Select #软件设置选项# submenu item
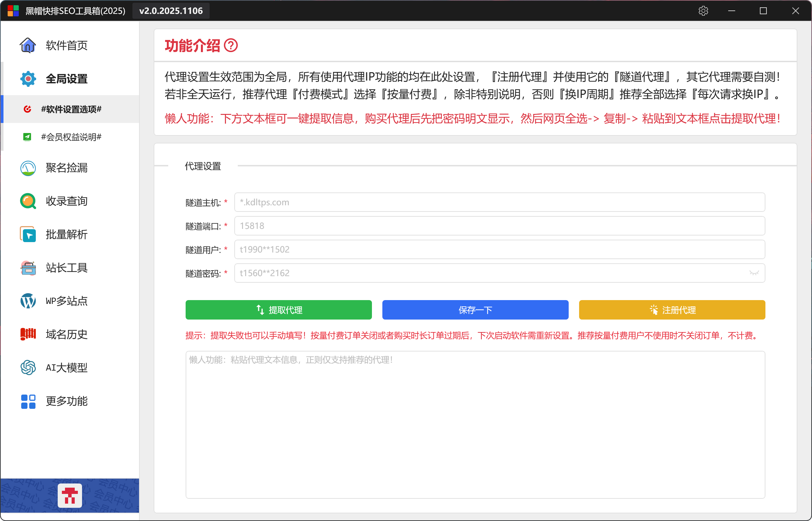812x521 pixels. pyautogui.click(x=71, y=109)
